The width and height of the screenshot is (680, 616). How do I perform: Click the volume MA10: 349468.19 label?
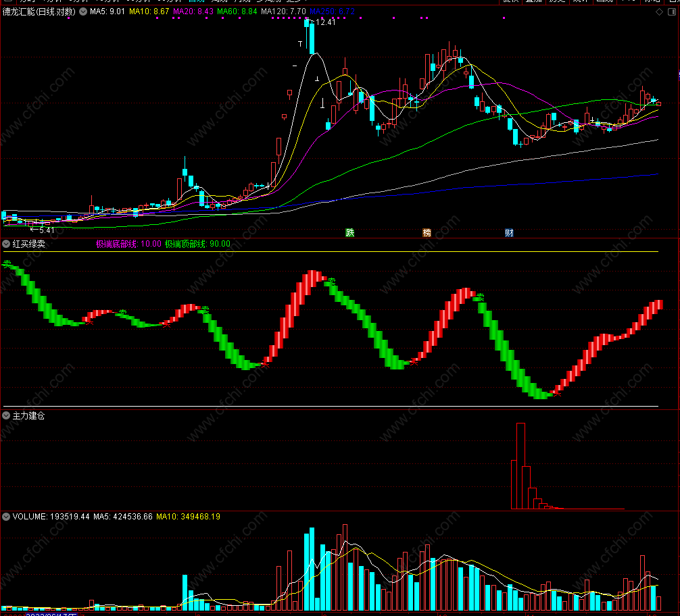[188, 517]
